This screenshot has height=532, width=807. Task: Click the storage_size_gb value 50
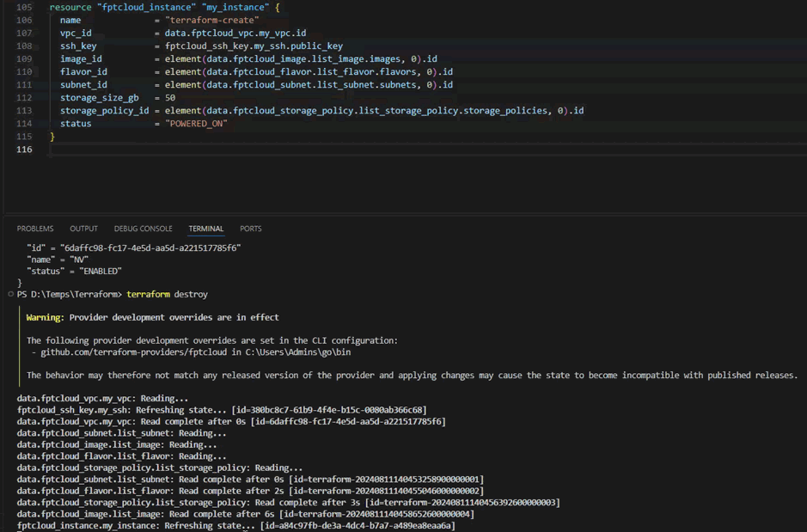[170, 97]
